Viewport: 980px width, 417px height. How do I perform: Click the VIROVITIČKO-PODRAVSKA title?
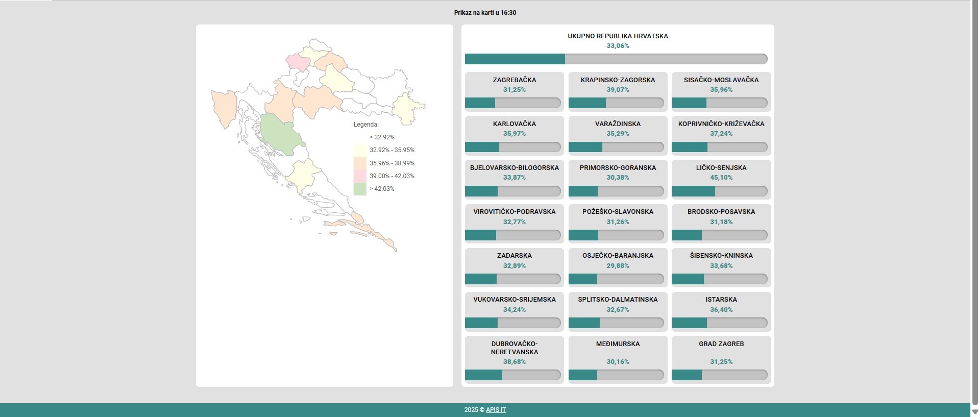(x=514, y=212)
